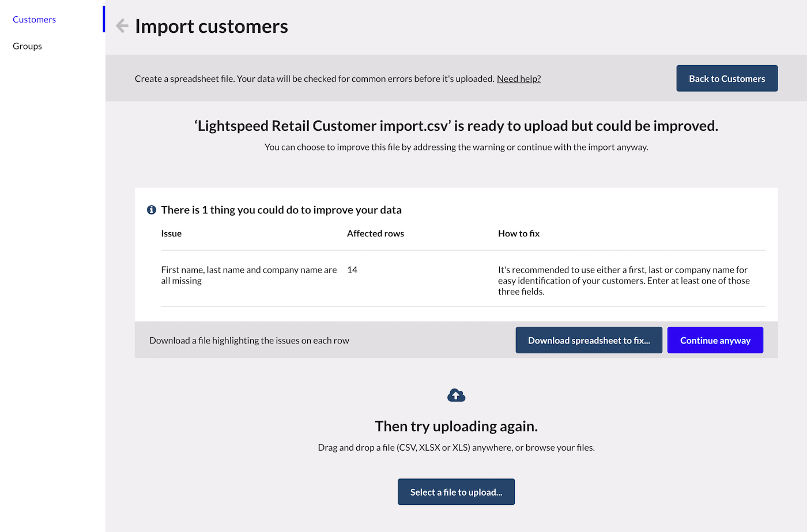Open the Need help? link
This screenshot has height=532, width=807.
click(x=519, y=79)
